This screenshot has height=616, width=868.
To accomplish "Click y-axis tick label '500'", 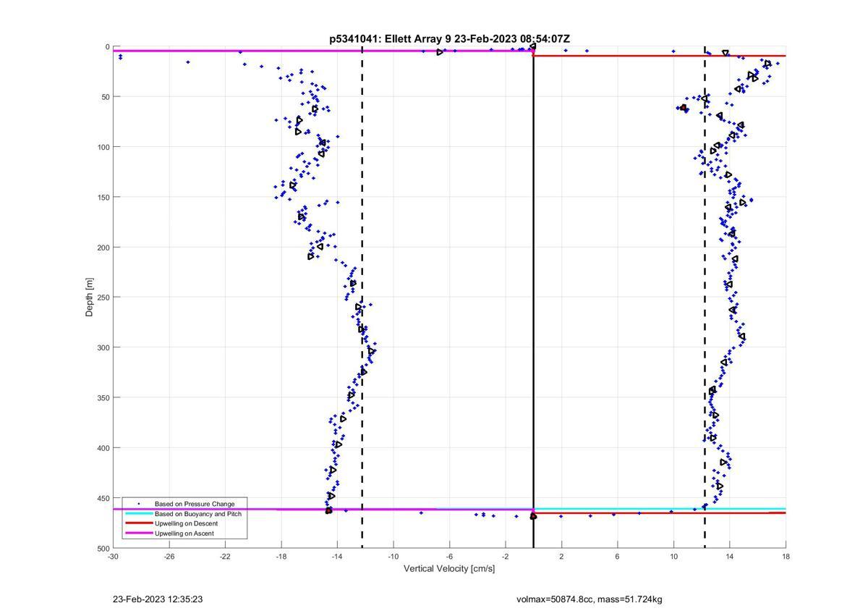I will click(103, 549).
